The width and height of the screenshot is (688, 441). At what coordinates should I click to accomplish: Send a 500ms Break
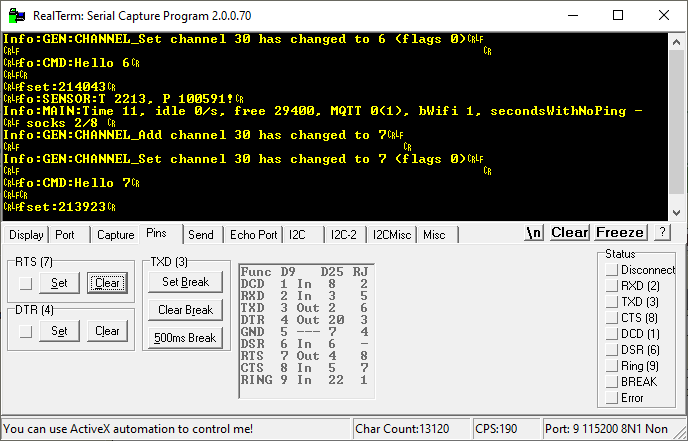pyautogui.click(x=185, y=338)
